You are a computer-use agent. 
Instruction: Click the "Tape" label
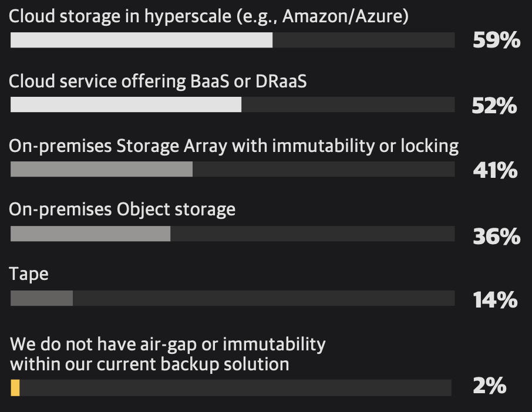pos(29,274)
